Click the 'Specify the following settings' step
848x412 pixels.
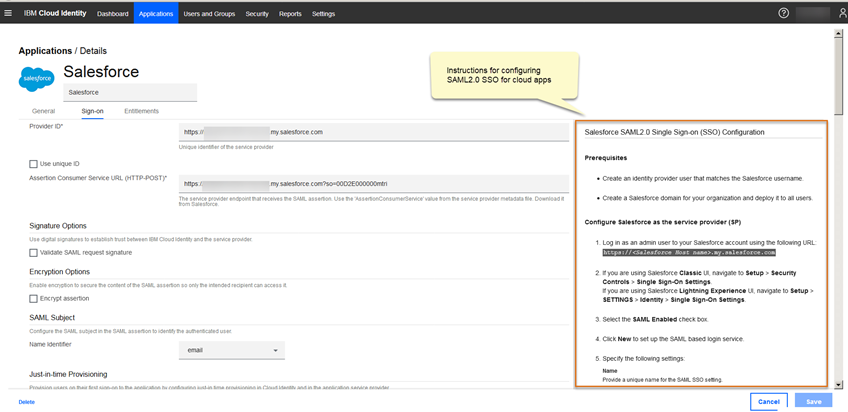(643, 358)
